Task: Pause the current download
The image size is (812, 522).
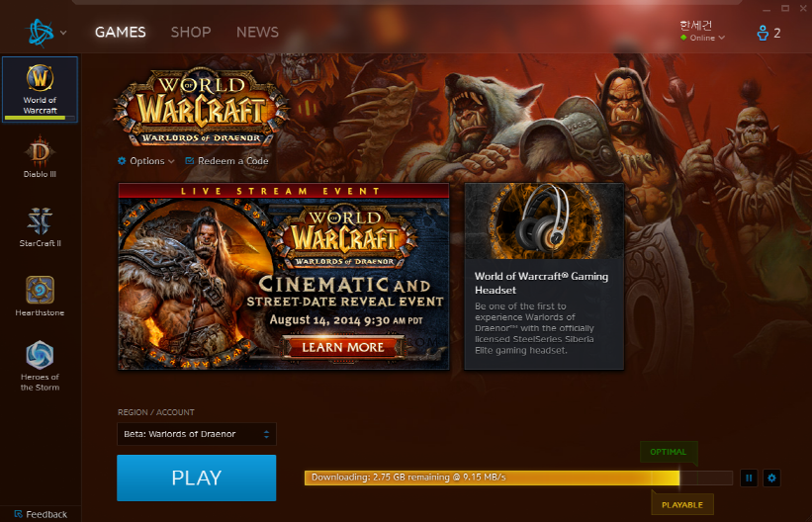Action: pyautogui.click(x=749, y=478)
